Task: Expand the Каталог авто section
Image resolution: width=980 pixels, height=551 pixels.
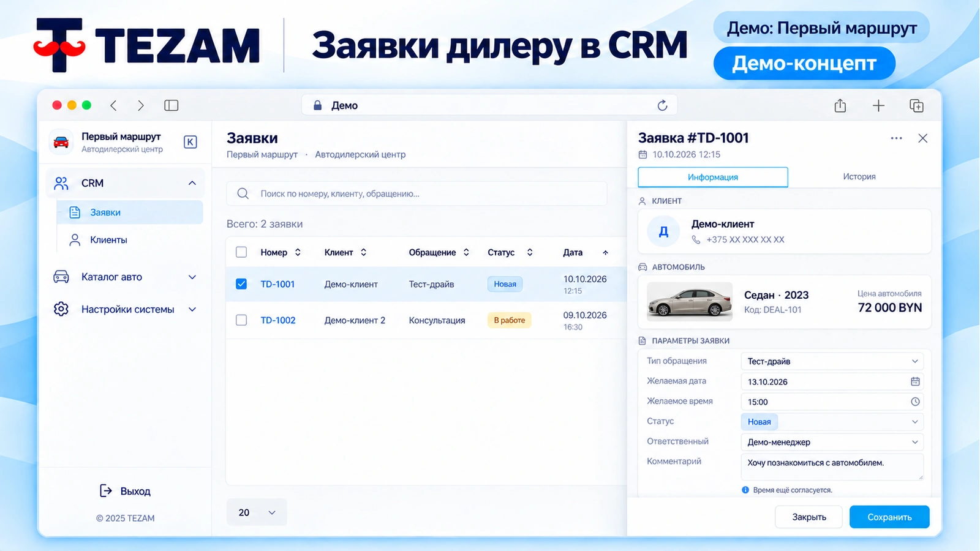Action: (x=192, y=277)
